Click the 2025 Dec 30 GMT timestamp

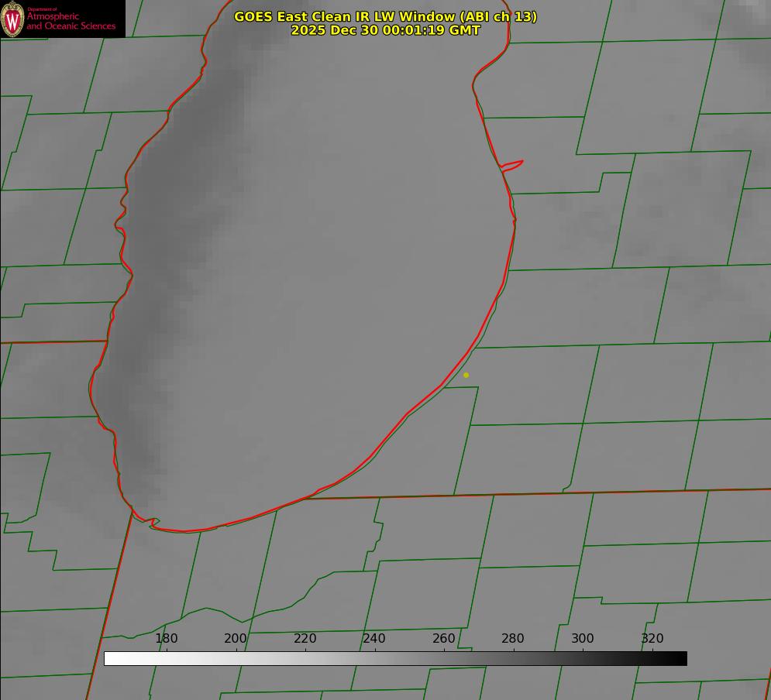coord(386,30)
